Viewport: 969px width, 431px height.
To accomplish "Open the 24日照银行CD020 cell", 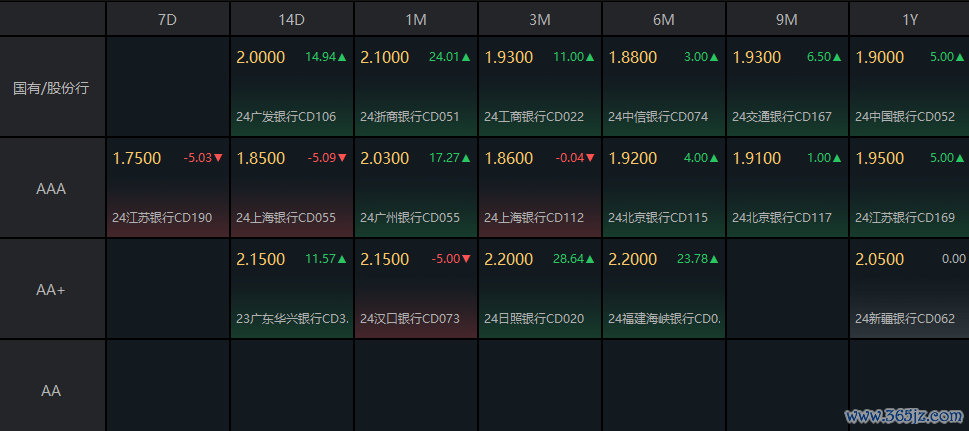I will tap(540, 289).
